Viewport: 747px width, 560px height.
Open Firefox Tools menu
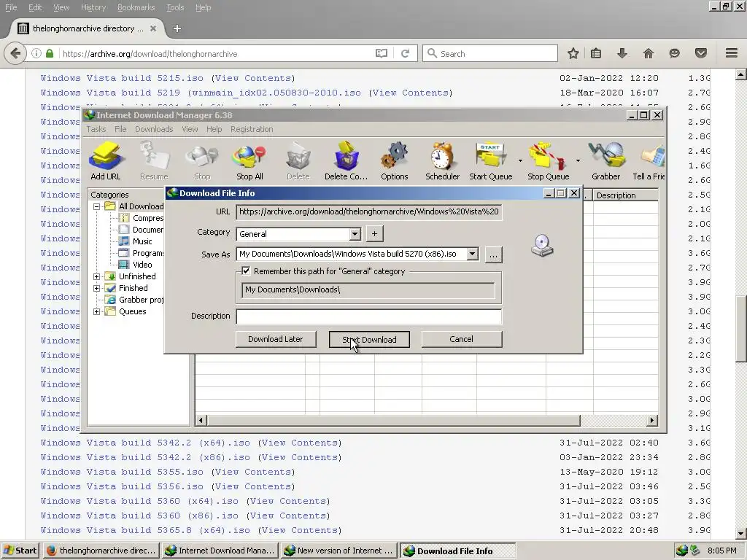point(175,7)
